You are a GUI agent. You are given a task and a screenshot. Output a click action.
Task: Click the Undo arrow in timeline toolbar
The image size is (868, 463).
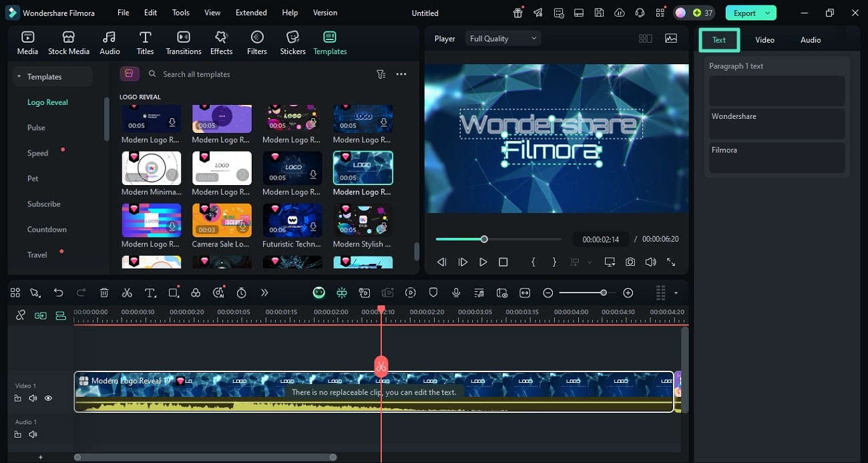[59, 293]
